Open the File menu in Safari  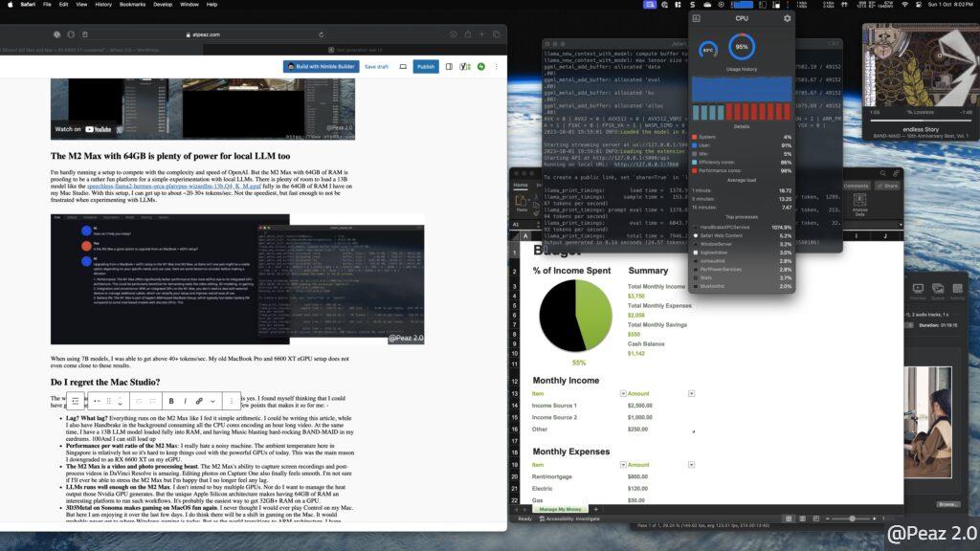click(47, 5)
